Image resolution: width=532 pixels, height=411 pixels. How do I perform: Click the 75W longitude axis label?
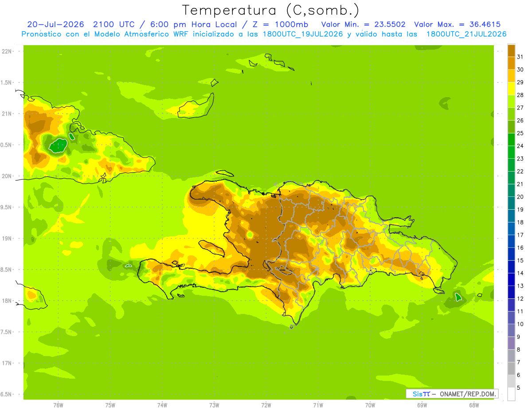coord(110,405)
